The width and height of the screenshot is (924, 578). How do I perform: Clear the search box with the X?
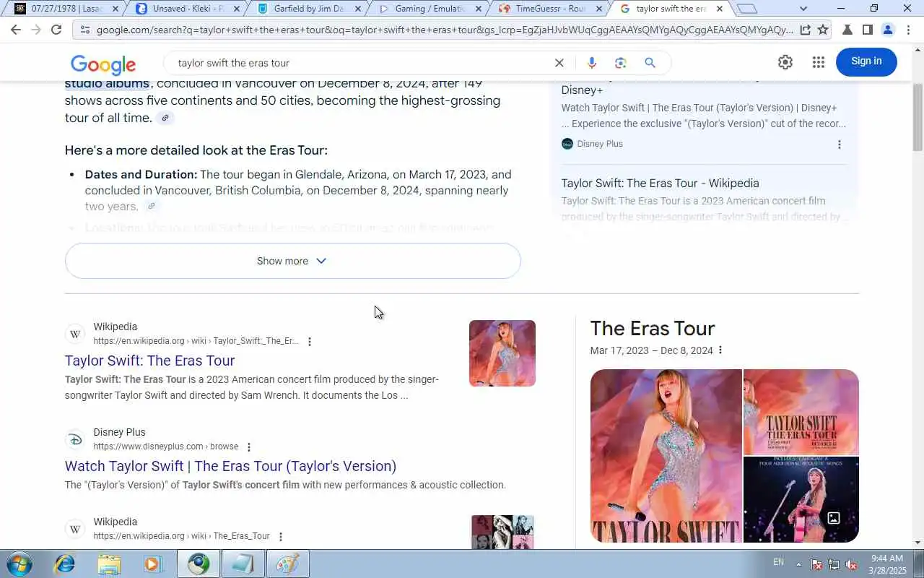point(559,63)
